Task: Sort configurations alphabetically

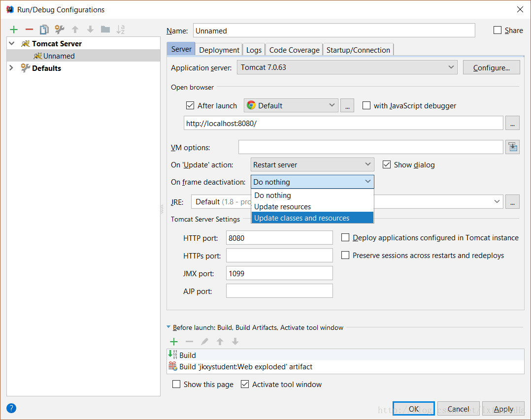Action: pyautogui.click(x=121, y=30)
